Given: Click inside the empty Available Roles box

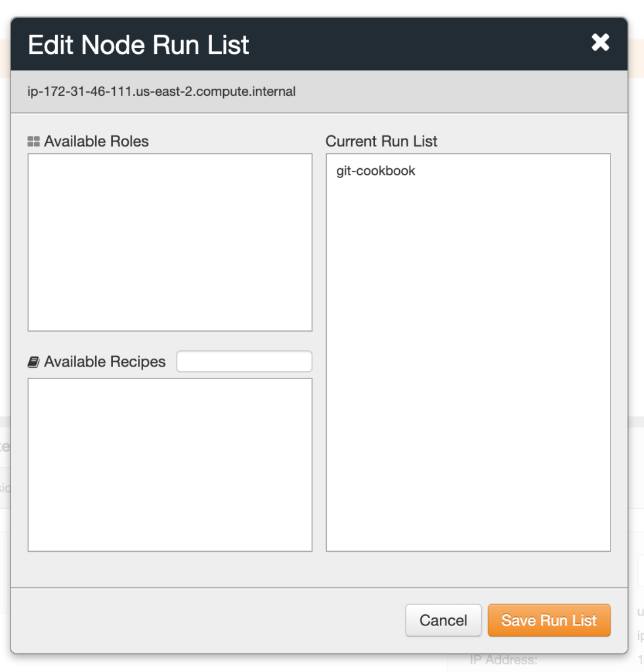Looking at the screenshot, I should pos(169,242).
